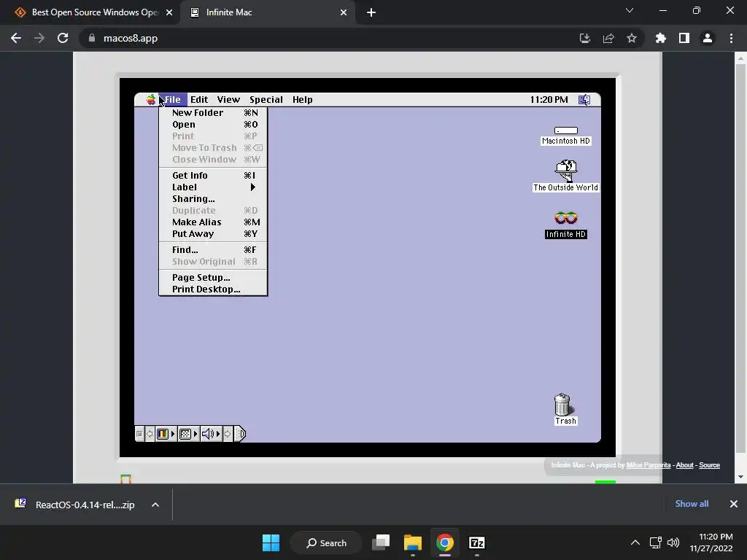Image resolution: width=747 pixels, height=560 pixels.
Task: Open Chrome extensions puzzle icon
Action: [660, 38]
